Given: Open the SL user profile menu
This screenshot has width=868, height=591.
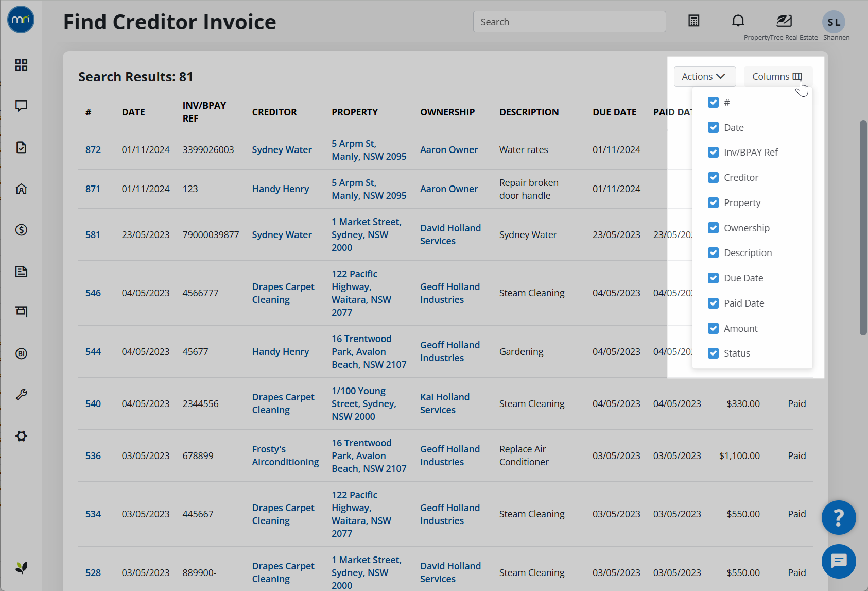Looking at the screenshot, I should 834,22.
